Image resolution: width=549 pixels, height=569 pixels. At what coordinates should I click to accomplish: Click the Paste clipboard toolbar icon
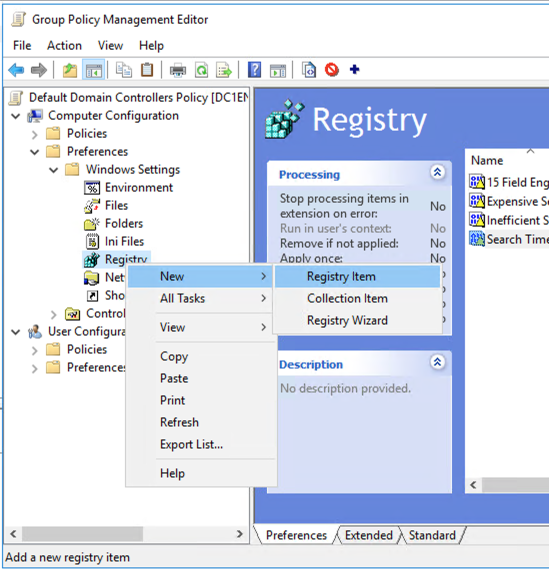pos(147,70)
